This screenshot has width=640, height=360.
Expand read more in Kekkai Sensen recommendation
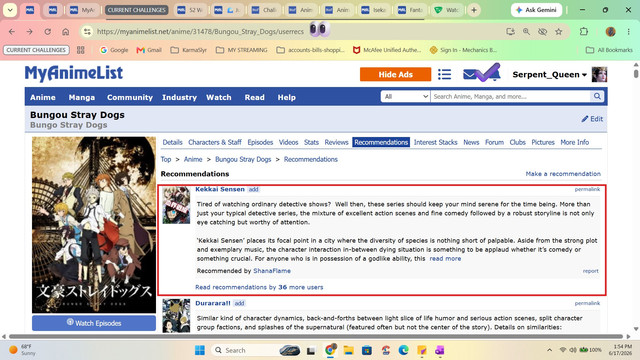(x=445, y=258)
